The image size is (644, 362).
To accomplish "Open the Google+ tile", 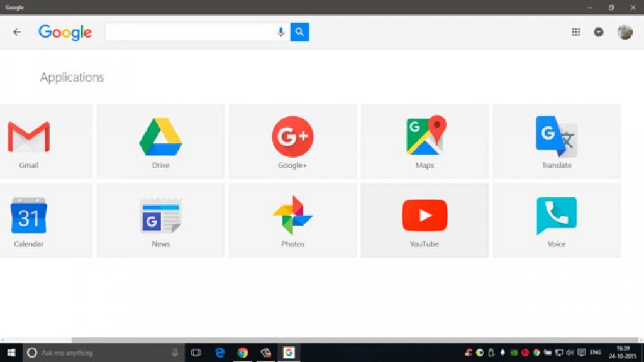I will pyautogui.click(x=292, y=138).
